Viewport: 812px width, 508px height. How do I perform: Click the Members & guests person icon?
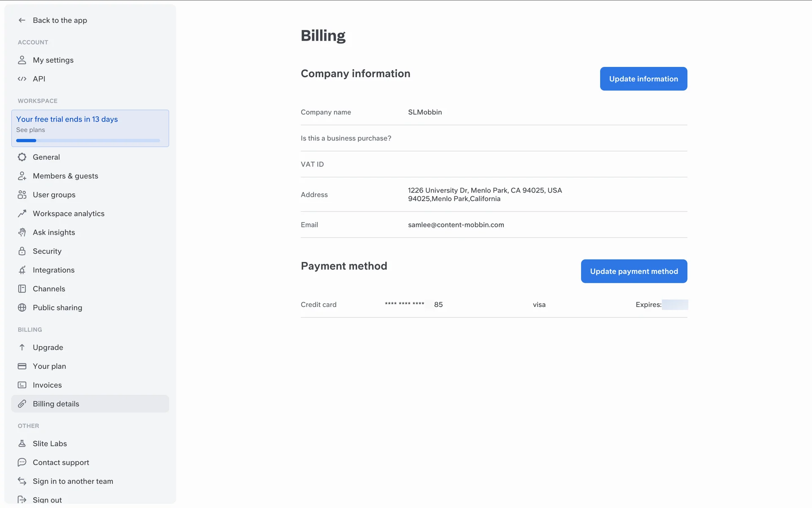coord(22,176)
